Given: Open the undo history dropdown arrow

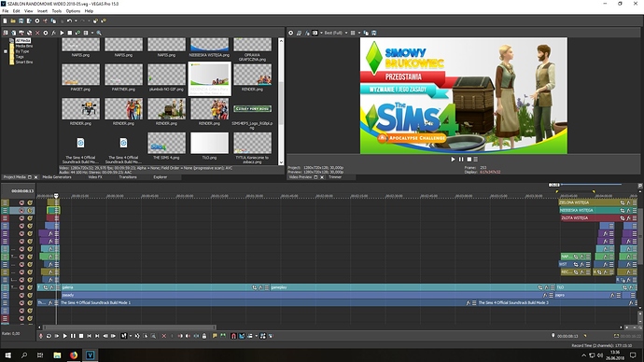Looking at the screenshot, I should tap(76, 21).
